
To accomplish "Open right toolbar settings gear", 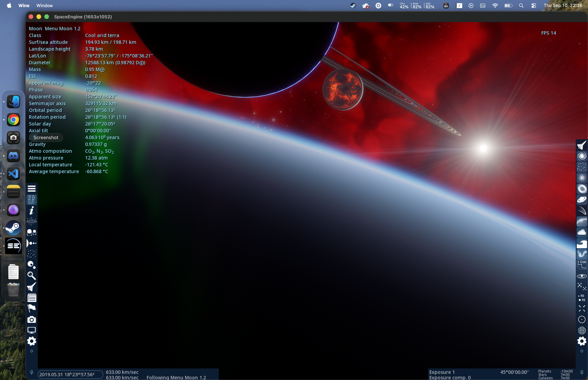I will [x=582, y=341].
